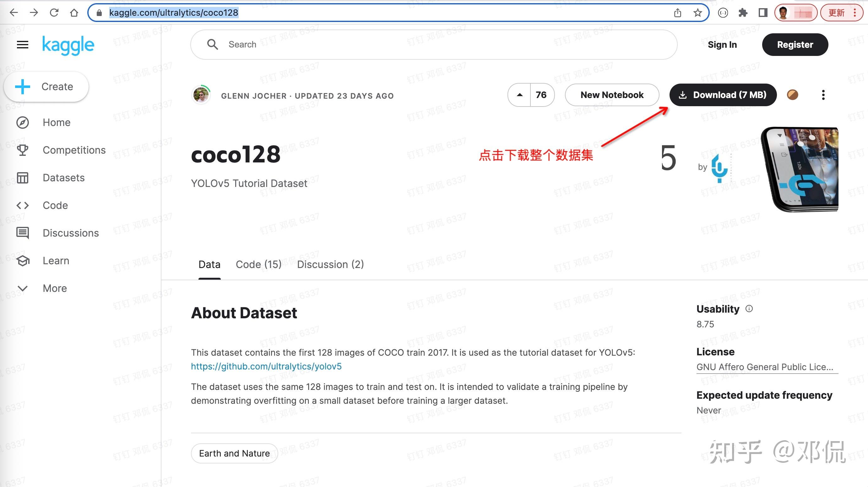Download the 7 MB dataset
Image resolution: width=868 pixels, height=487 pixels.
723,95
